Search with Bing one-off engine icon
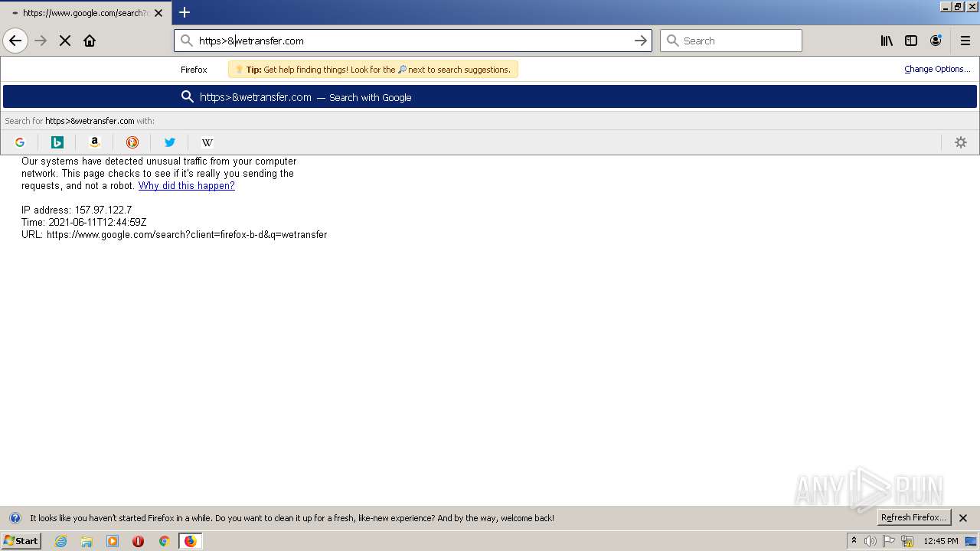980x551 pixels. (57, 142)
